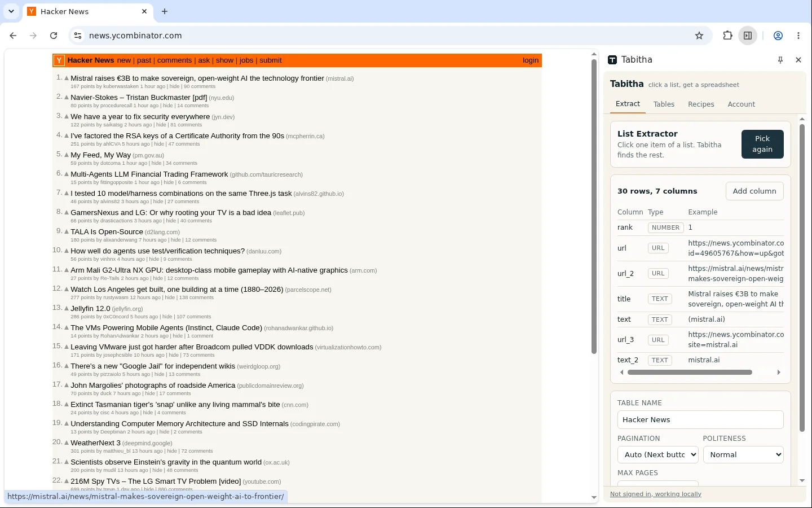Click the browser back arrow
The height and width of the screenshot is (508, 812).
[x=13, y=36]
